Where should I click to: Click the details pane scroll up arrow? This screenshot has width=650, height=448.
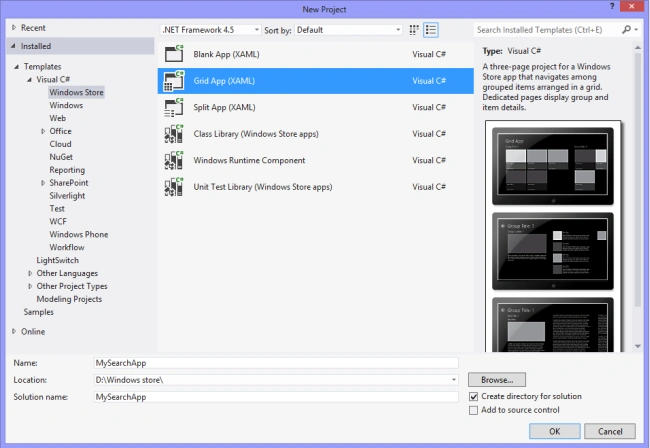[x=638, y=48]
